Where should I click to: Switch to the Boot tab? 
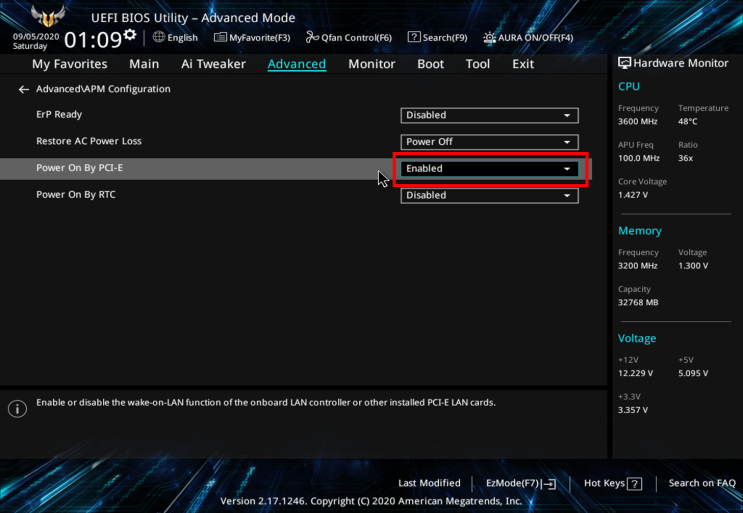click(x=430, y=64)
